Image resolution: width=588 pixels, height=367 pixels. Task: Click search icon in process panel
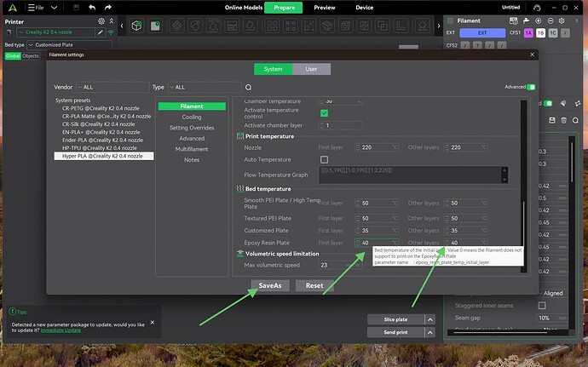(x=575, y=120)
